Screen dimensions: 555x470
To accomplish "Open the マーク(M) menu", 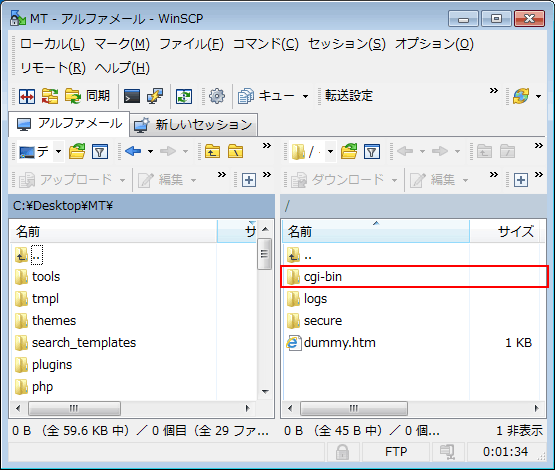I will (122, 44).
